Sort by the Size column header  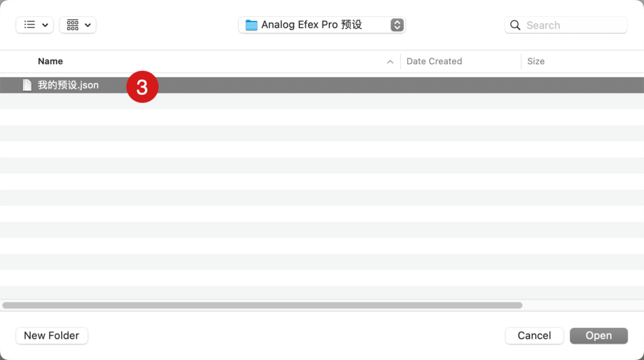pyautogui.click(x=536, y=61)
